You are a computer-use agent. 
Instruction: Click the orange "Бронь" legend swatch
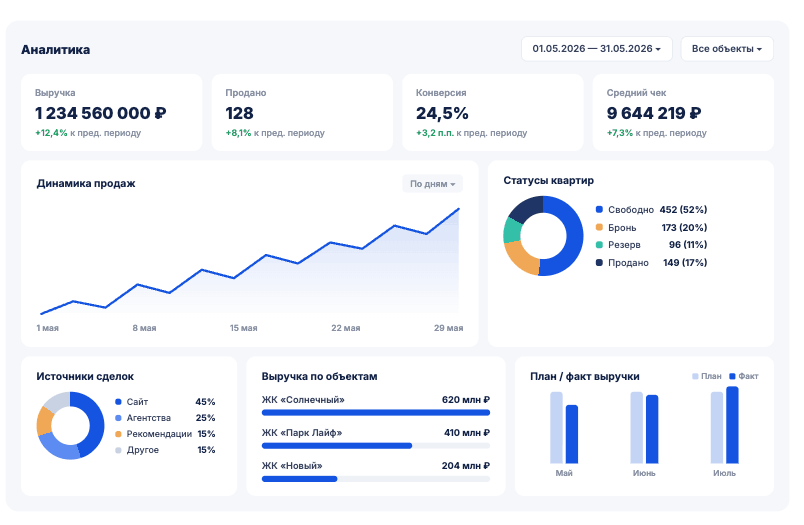click(x=599, y=227)
